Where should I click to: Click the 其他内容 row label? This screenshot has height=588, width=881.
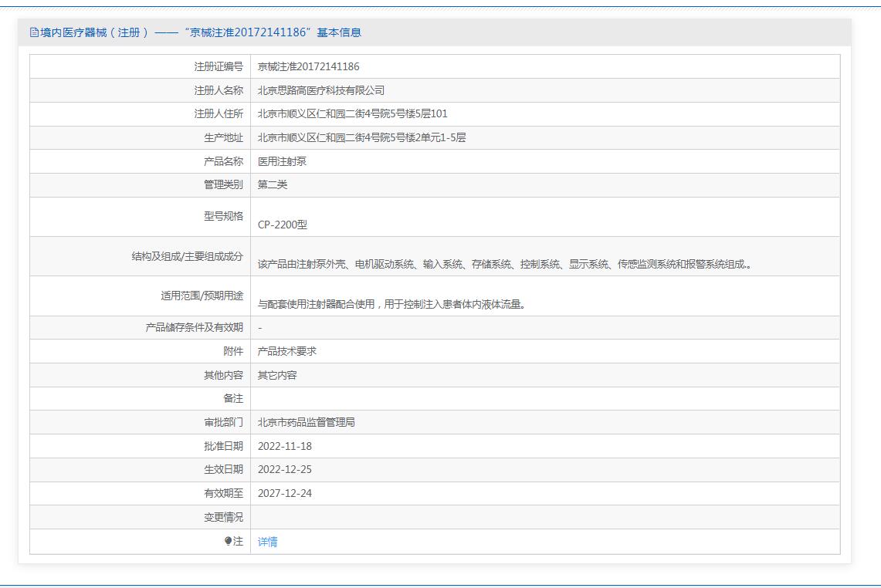tap(224, 375)
